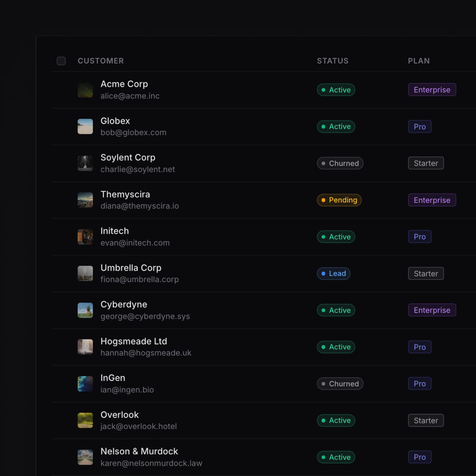Screen dimensions: 476x476
Task: Open the Initech customer name
Action: (x=115, y=231)
